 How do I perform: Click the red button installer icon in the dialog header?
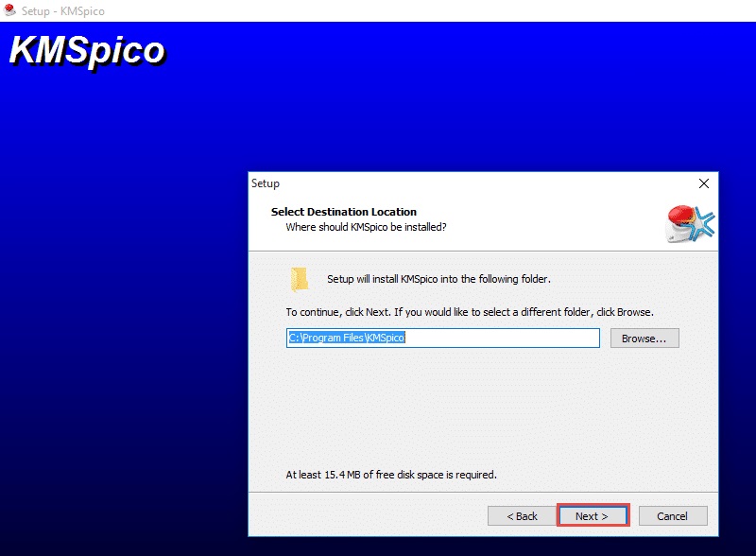click(689, 223)
